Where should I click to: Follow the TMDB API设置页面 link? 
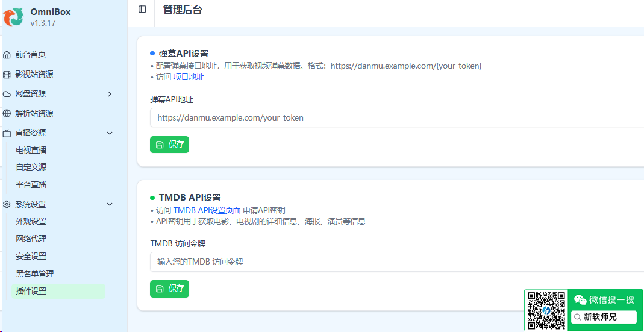[207, 210]
